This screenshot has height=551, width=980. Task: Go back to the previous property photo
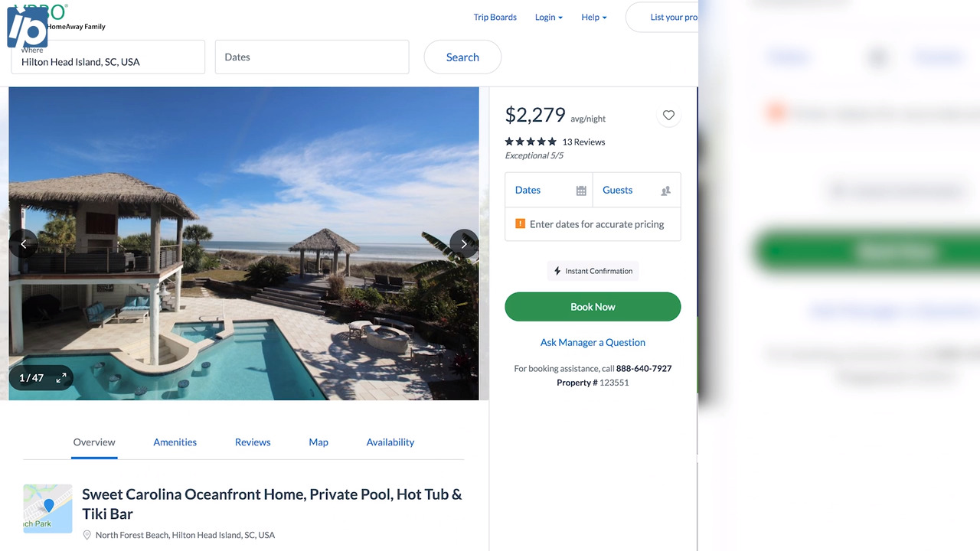[24, 243]
